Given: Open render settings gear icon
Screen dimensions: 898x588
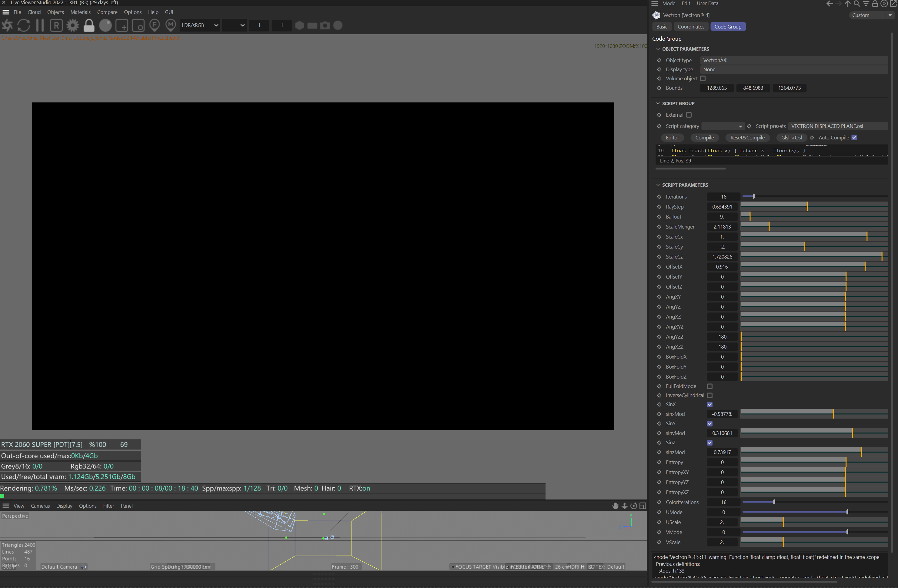Looking at the screenshot, I should point(72,25).
